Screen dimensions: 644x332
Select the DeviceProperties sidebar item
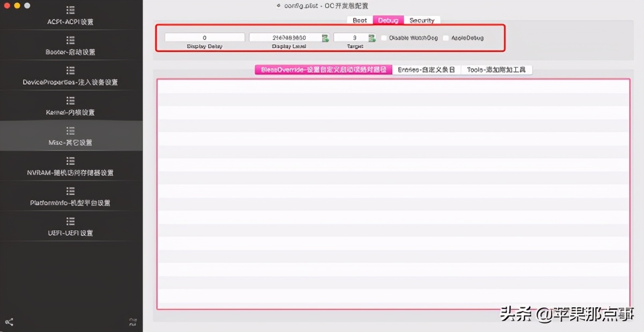pos(70,76)
